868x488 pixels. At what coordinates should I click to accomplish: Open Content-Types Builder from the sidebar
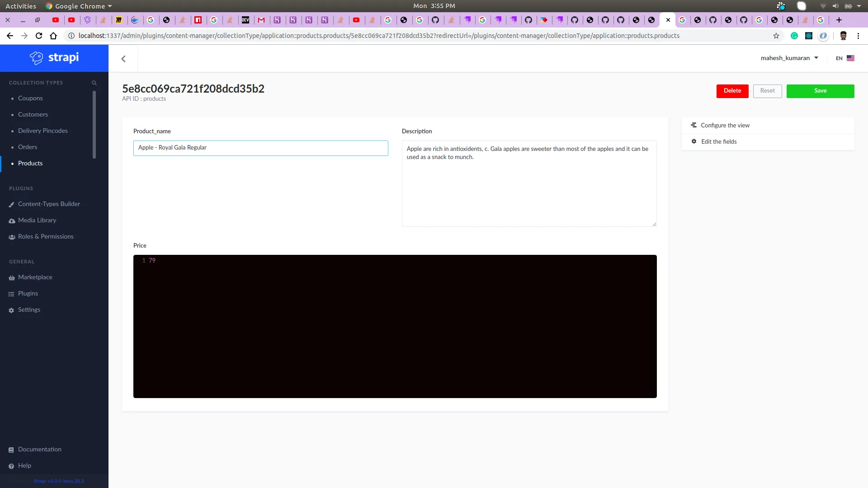click(x=49, y=204)
